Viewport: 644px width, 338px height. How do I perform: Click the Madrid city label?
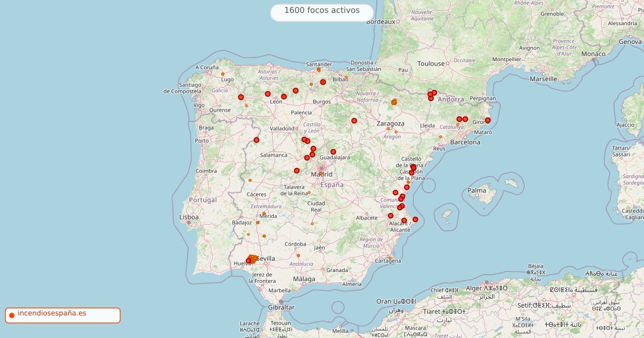(321, 174)
